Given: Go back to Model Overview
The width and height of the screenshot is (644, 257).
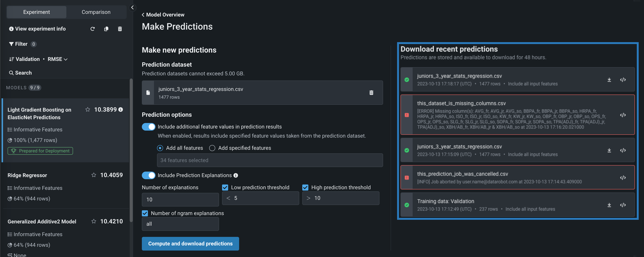Looking at the screenshot, I should point(163,15).
